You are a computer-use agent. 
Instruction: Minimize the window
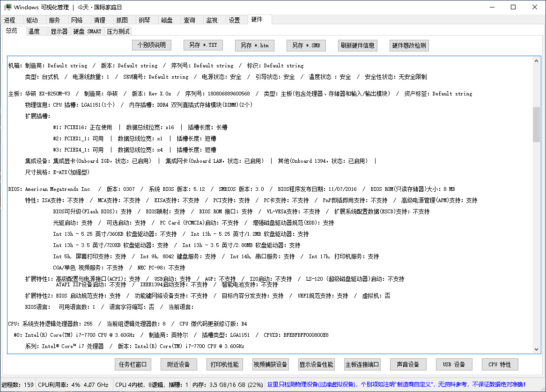pyautogui.click(x=492, y=7)
